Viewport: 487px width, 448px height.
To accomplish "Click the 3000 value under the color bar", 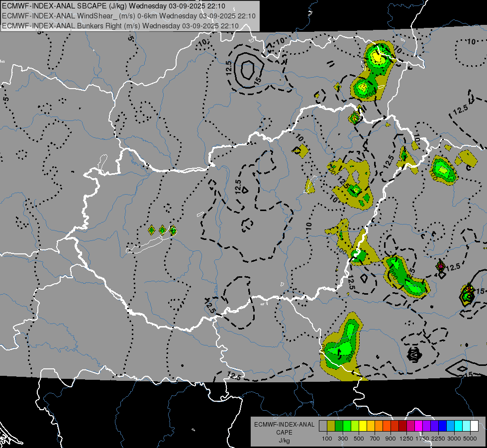I will tap(454, 439).
